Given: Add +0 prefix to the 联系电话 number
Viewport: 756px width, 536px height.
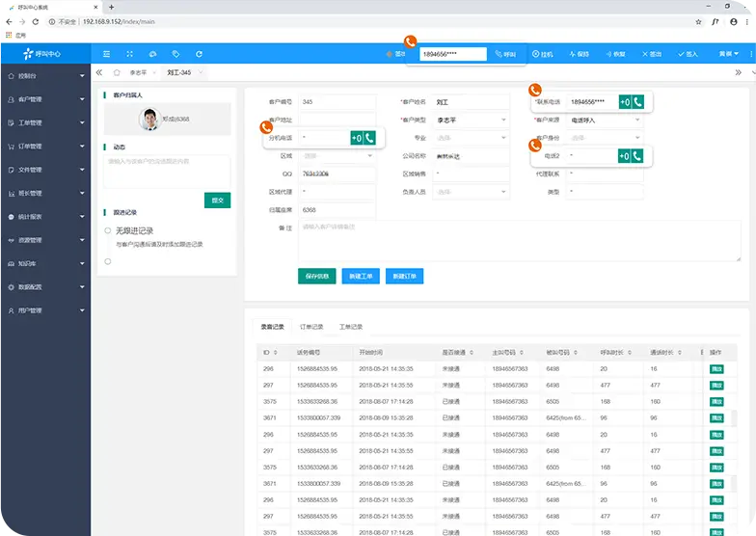Looking at the screenshot, I should 625,102.
